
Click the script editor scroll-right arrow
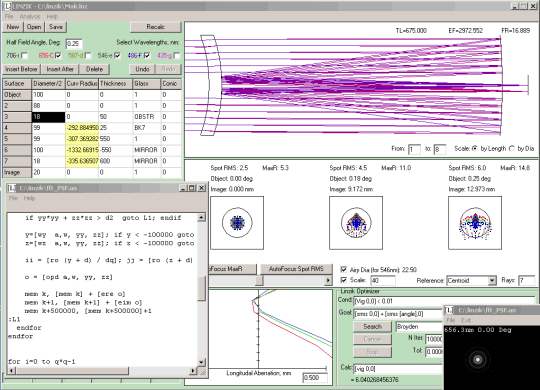(193, 371)
